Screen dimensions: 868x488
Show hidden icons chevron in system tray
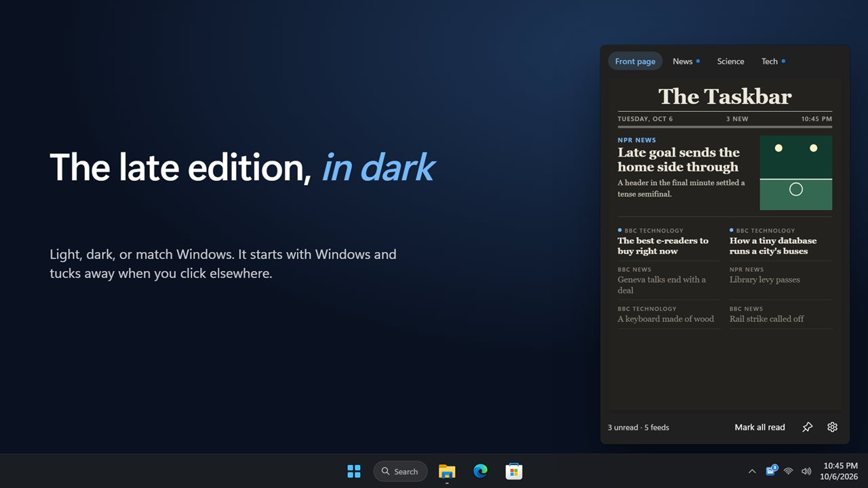pos(751,472)
